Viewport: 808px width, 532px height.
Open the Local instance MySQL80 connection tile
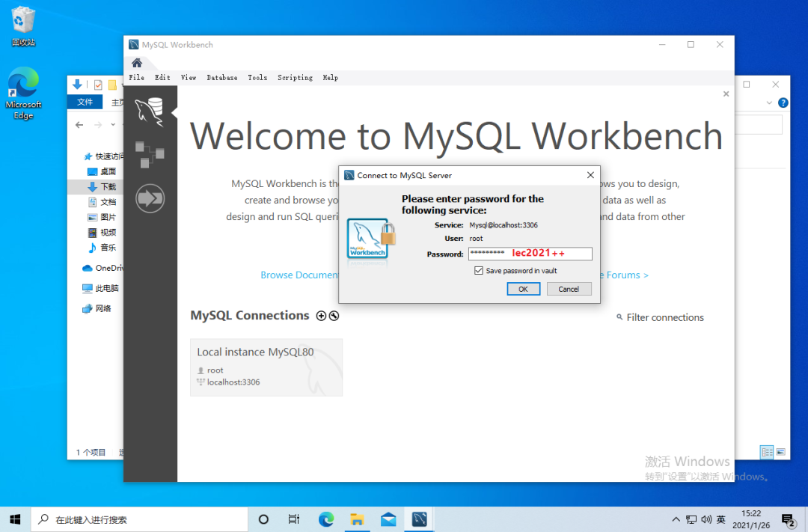[266, 367]
